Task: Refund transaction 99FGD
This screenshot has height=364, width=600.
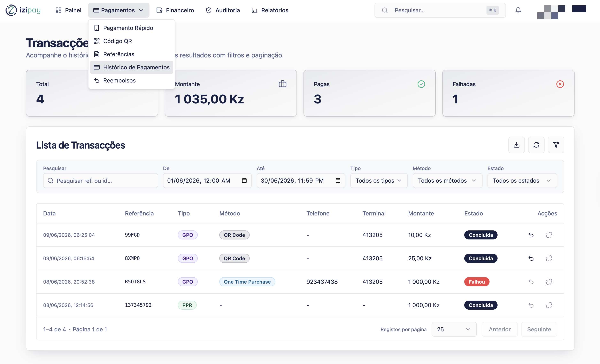Action: pos(531,235)
